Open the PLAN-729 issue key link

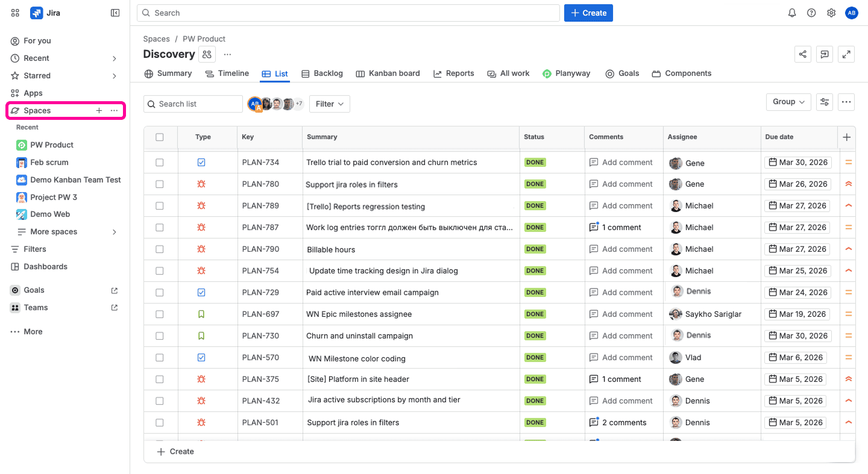[260, 293]
